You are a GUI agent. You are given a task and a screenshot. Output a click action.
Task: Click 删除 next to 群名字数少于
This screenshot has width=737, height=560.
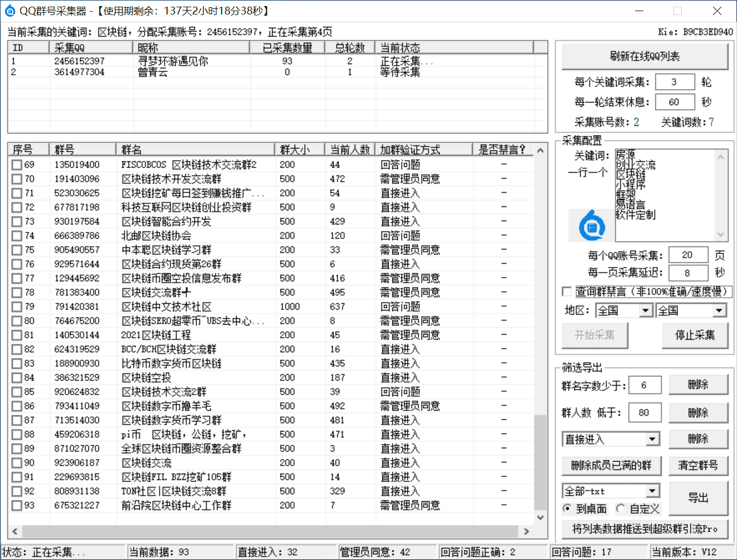coord(698,385)
